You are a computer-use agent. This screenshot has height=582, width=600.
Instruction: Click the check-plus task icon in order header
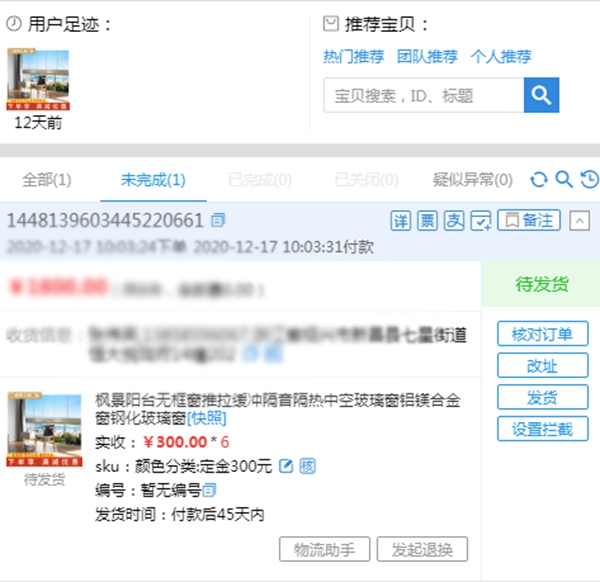tap(481, 220)
